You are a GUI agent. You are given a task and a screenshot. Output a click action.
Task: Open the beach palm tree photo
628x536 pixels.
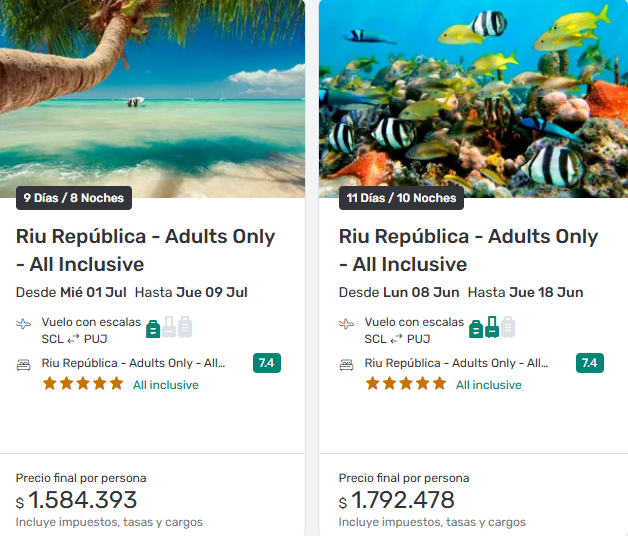[x=152, y=90]
